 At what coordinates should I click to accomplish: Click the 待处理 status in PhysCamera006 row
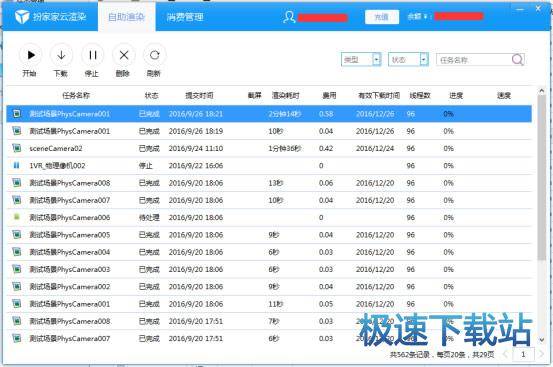click(x=149, y=218)
